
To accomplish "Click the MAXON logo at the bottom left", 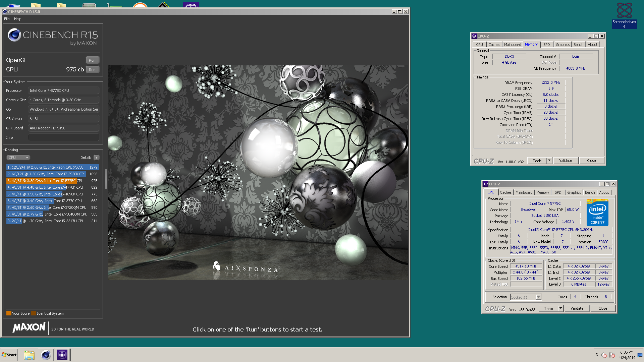I will [x=29, y=327].
